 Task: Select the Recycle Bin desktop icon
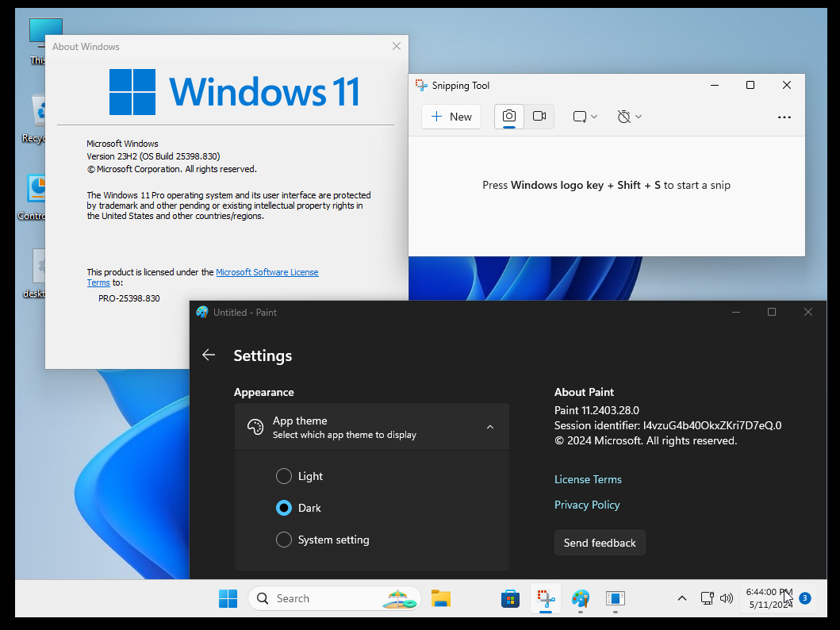pyautogui.click(x=36, y=119)
